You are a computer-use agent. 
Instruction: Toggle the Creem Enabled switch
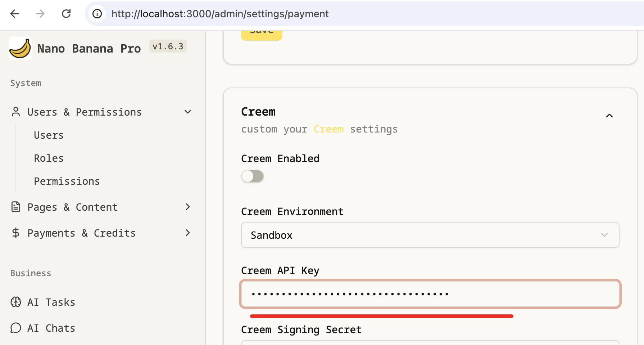[252, 176]
